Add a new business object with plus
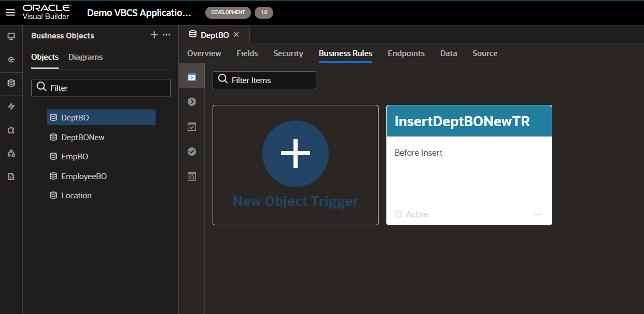The height and width of the screenshot is (314, 644). 153,35
